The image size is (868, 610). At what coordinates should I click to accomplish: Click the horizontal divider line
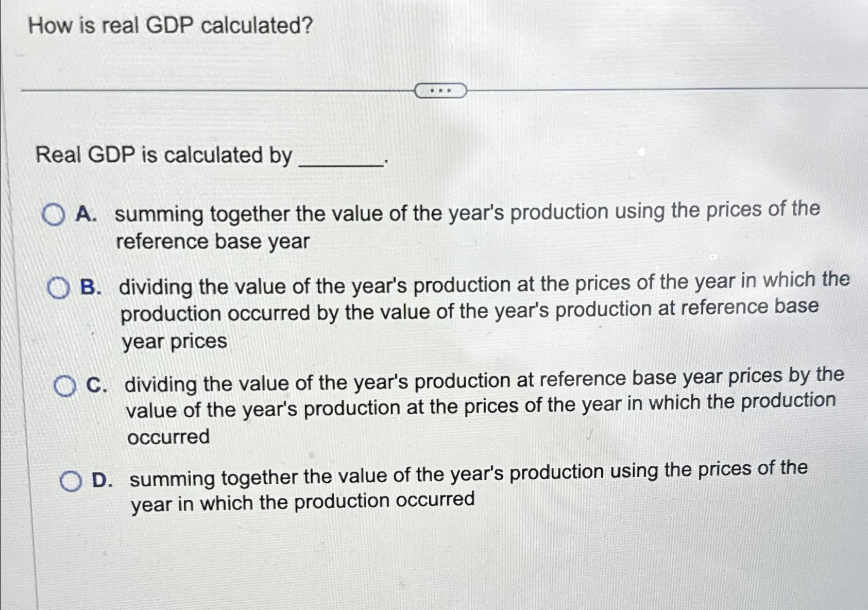[x=206, y=91]
